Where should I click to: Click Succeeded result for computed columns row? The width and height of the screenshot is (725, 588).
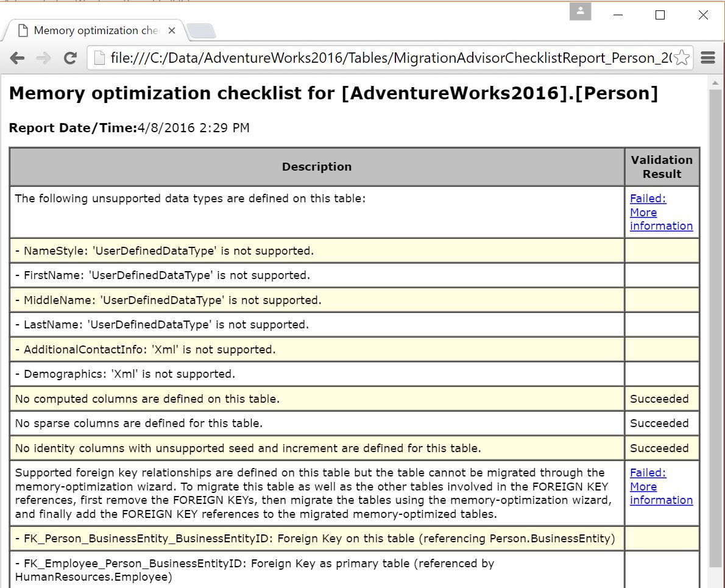659,399
